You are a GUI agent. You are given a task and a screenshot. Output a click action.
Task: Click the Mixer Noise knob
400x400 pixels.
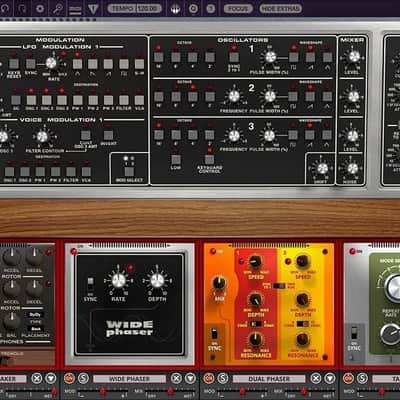click(353, 168)
